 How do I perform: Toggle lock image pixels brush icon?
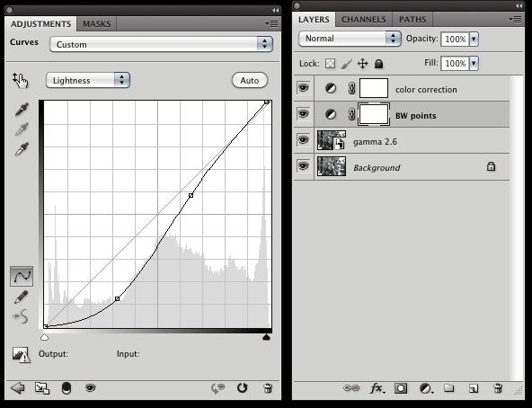[346, 64]
